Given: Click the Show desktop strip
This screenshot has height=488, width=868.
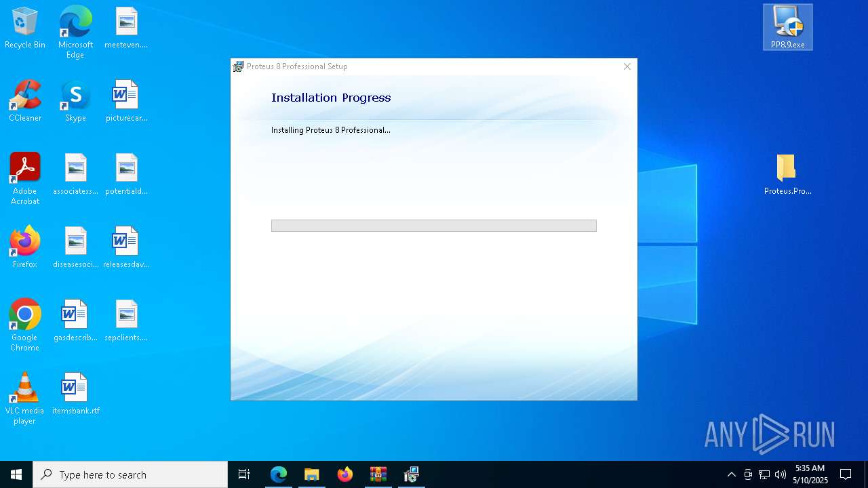Looking at the screenshot, I should click(866, 474).
